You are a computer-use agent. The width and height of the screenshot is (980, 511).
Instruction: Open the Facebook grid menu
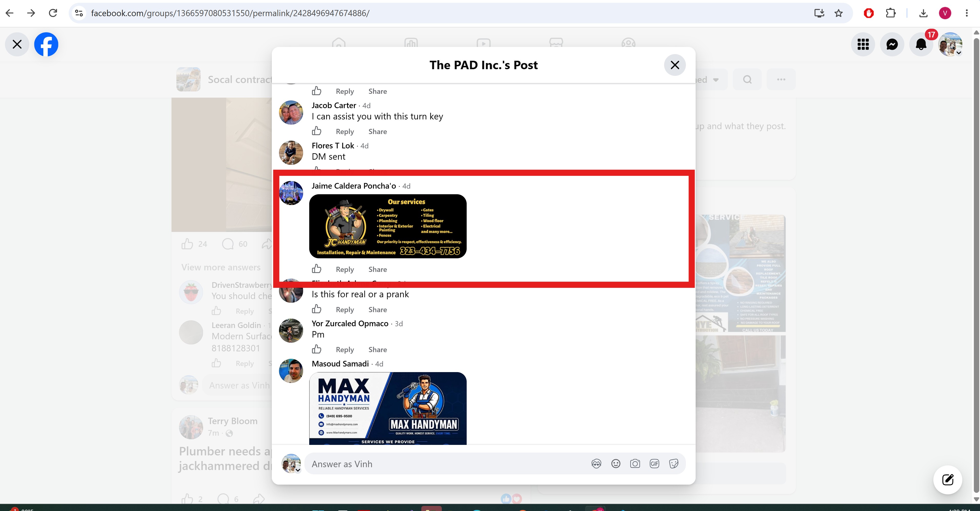(863, 44)
